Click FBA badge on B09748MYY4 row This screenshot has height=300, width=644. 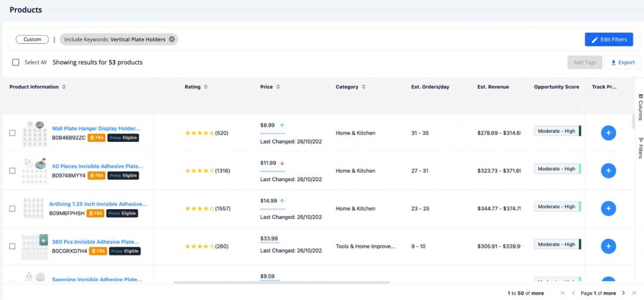point(97,175)
